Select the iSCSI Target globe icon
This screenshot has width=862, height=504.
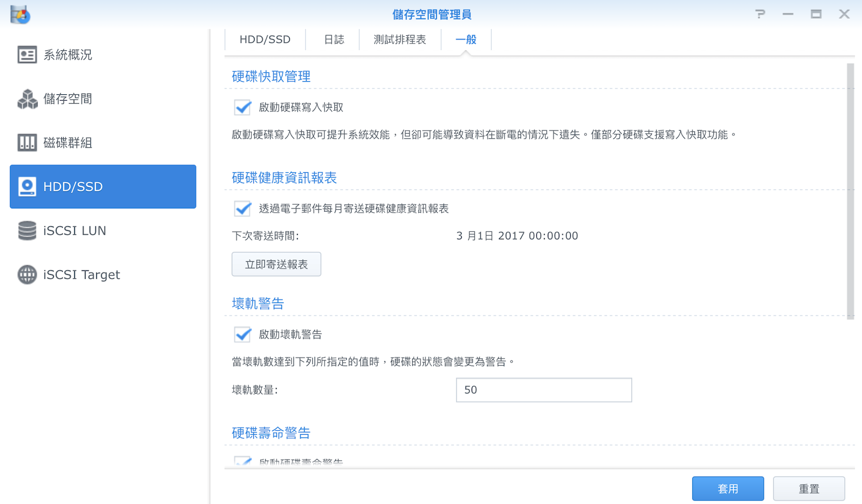coord(27,275)
